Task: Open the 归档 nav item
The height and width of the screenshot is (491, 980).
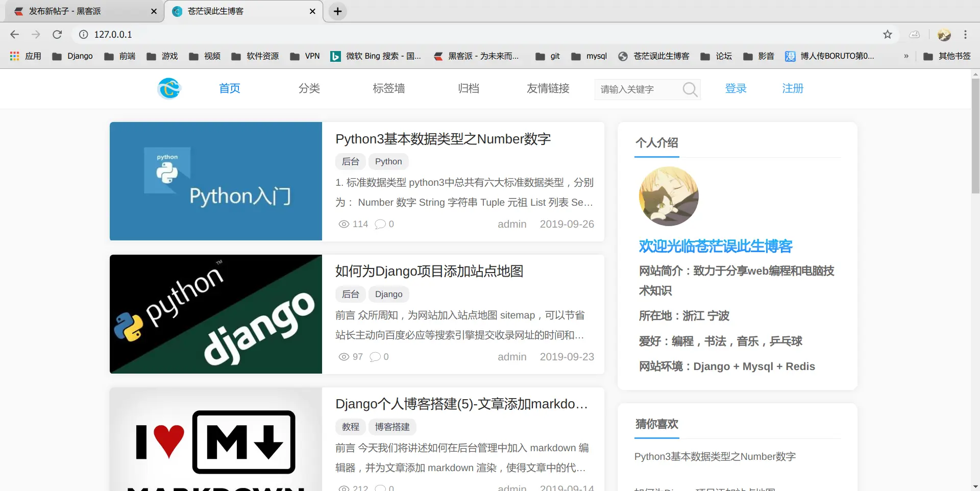Action: (x=469, y=88)
